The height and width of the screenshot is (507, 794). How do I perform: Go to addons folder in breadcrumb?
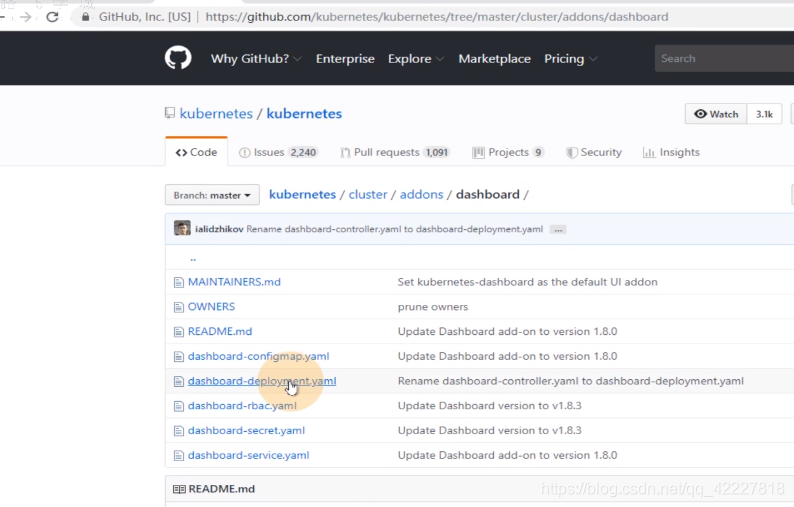pyautogui.click(x=421, y=194)
